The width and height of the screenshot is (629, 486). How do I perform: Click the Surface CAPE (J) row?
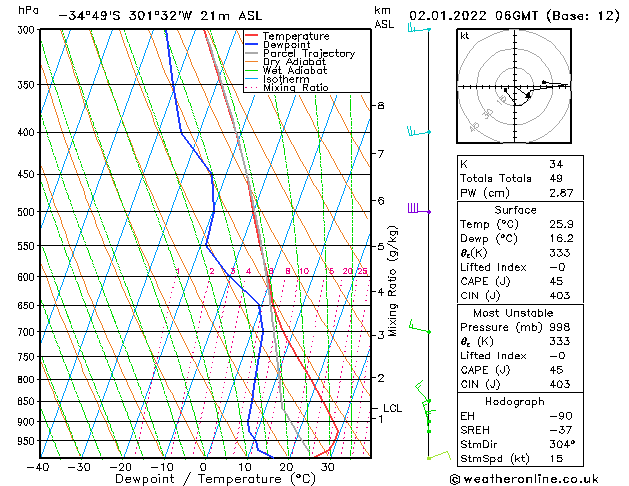(x=520, y=281)
